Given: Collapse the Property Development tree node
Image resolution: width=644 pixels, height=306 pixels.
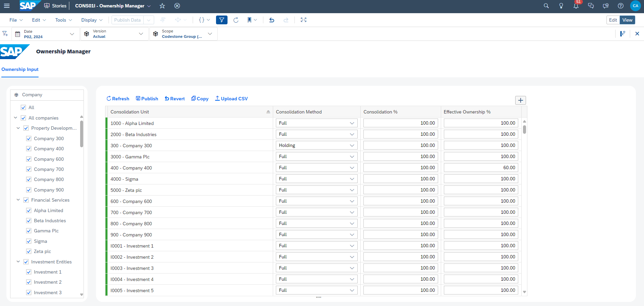Looking at the screenshot, I should 18,128.
